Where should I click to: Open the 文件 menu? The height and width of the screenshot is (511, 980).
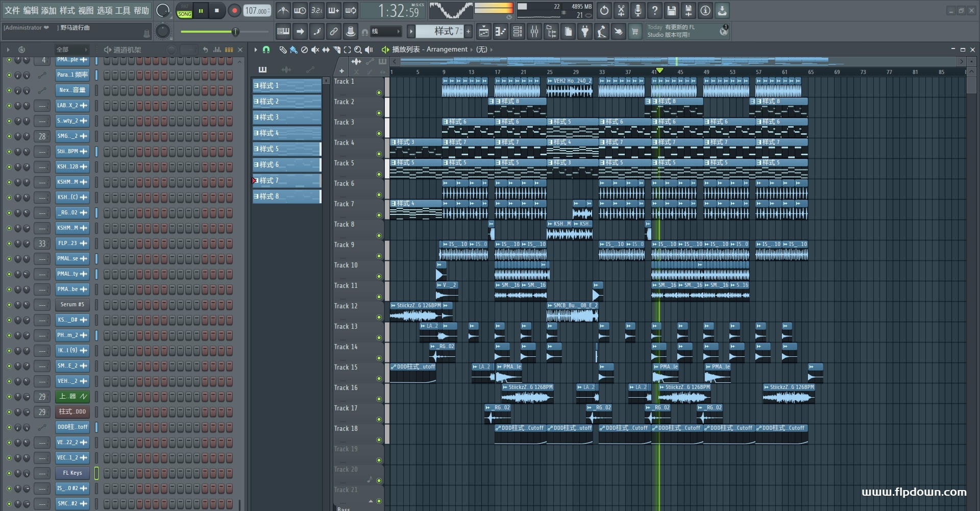(12, 10)
